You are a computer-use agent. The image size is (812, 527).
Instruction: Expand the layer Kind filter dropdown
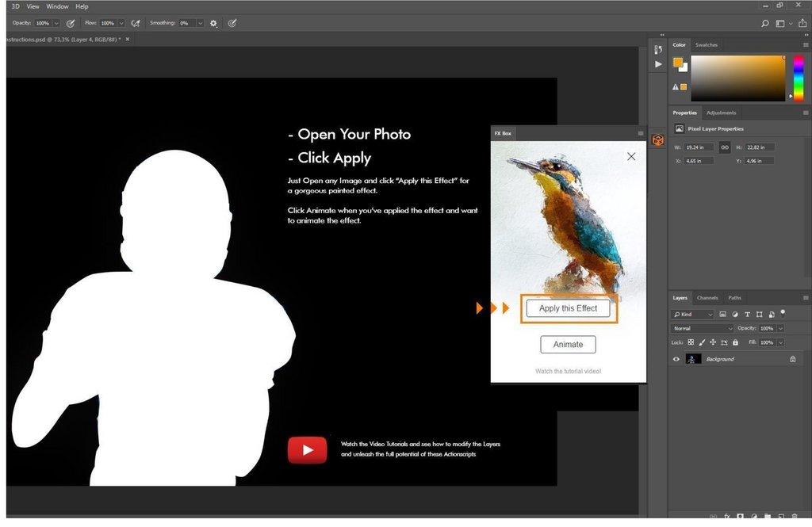coord(693,315)
